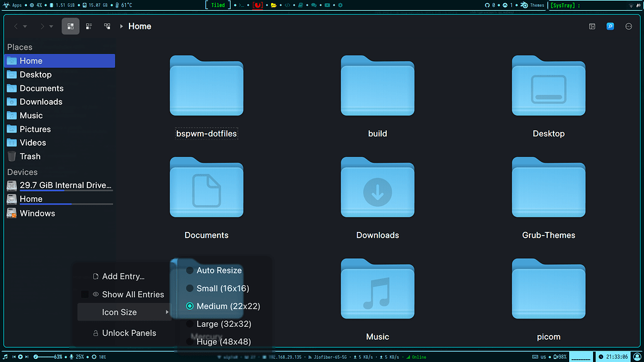Enable Auto Resize icon sizing
Screen dimensions: 644x362
point(219,270)
